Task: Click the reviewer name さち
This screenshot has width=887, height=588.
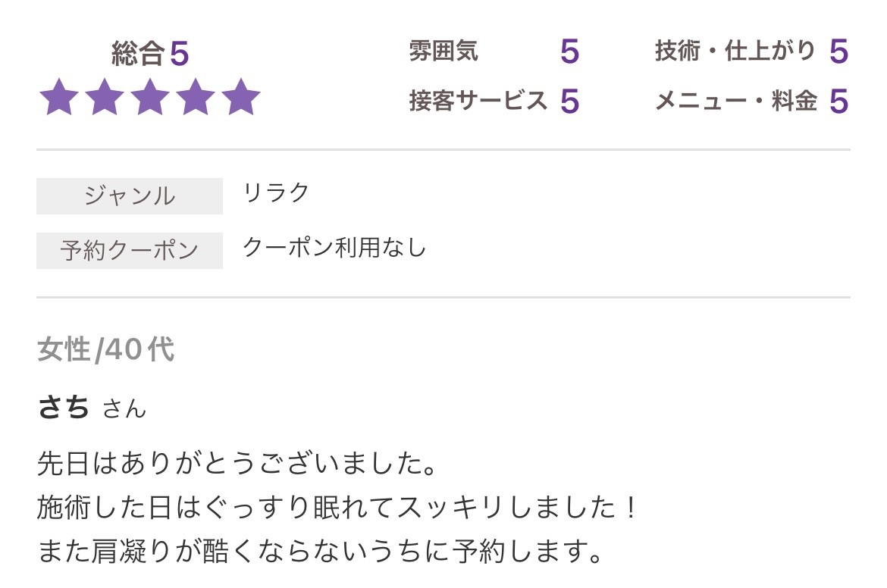Action: pos(64,408)
